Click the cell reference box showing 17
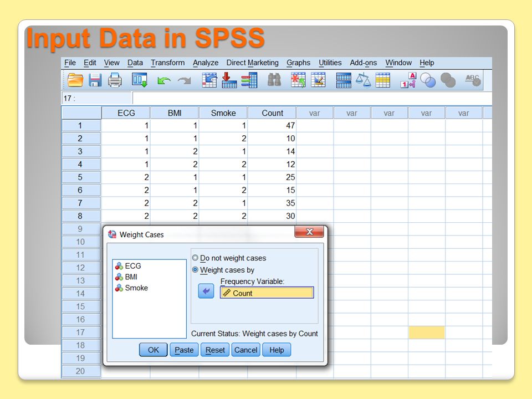The height and width of the screenshot is (399, 532). pyautogui.click(x=96, y=99)
